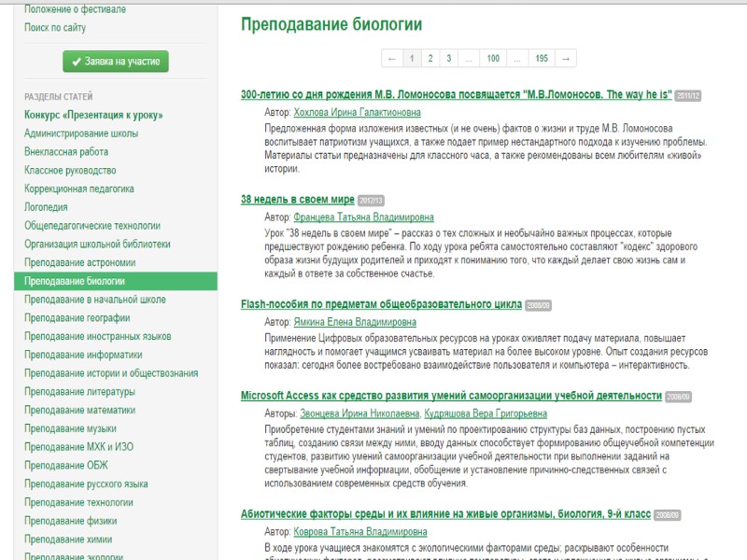747x560 pixels.
Task: Open 'Коррекционная педагогика' section
Action: [x=79, y=189]
